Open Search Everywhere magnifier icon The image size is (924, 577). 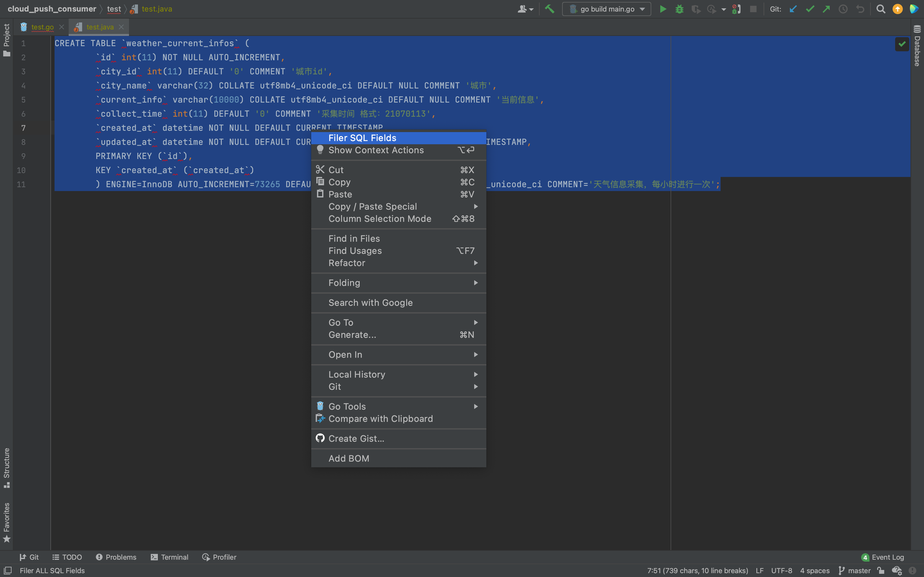click(881, 9)
